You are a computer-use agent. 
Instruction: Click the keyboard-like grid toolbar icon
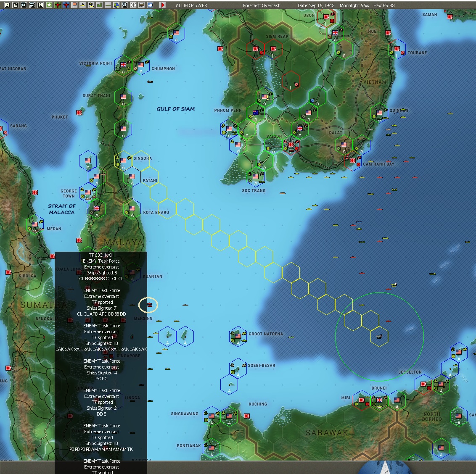[141, 5]
